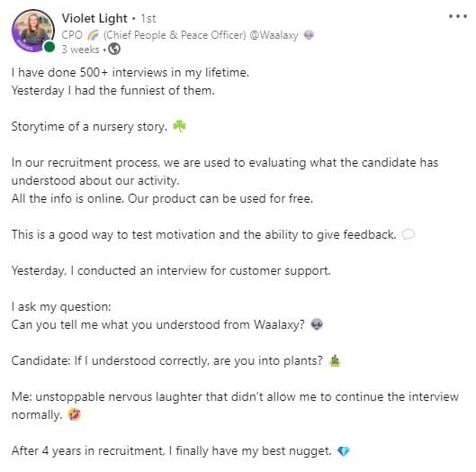Image resolution: width=476 pixels, height=472 pixels.
Task: Click Violet Light's profile picture
Action: click(x=33, y=31)
